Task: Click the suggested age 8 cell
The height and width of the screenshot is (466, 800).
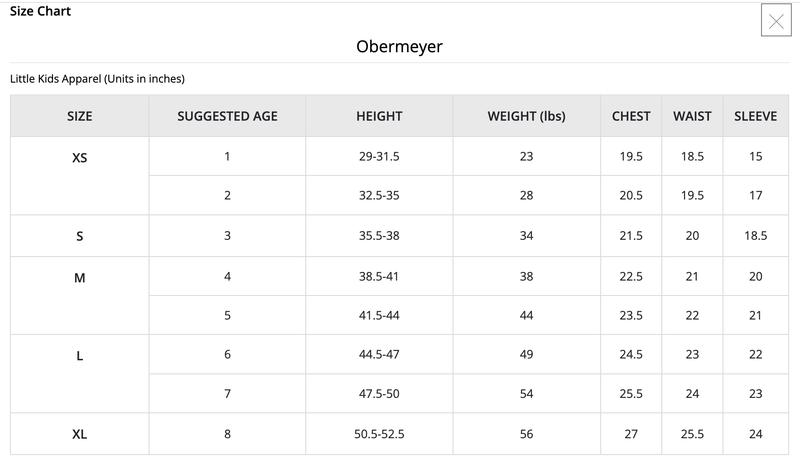Action: pos(227,434)
